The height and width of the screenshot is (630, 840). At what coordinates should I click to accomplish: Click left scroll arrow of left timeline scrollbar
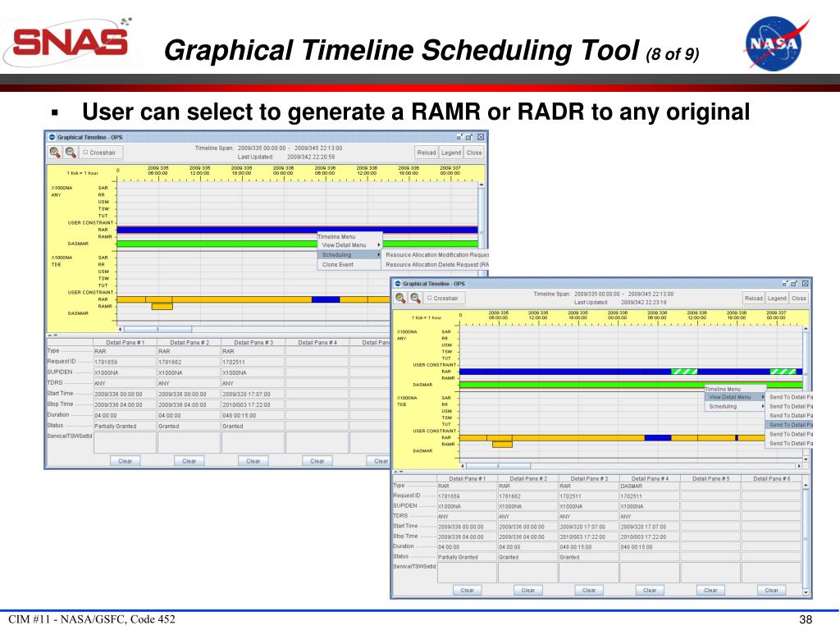click(120, 329)
